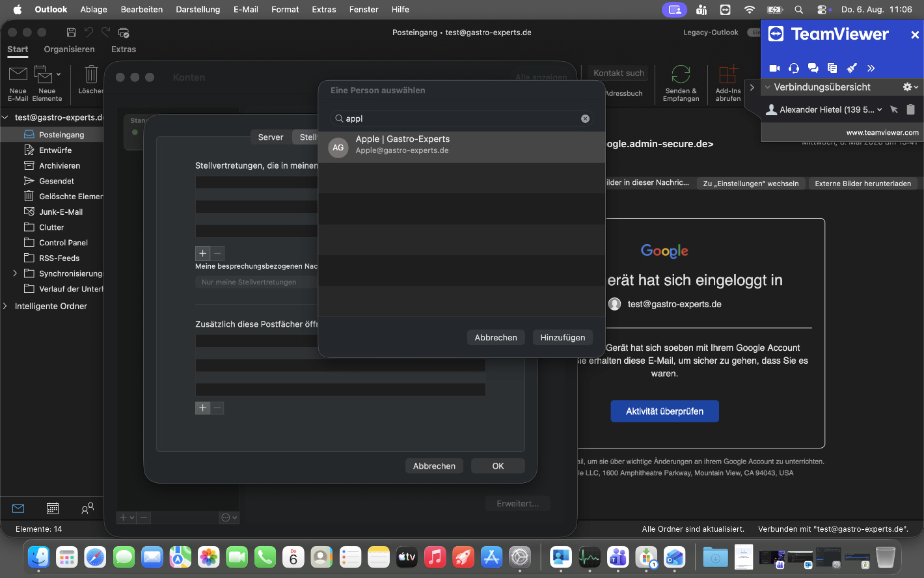Viewport: 924px width, 578px height.
Task: Click the screen sharing indicator in menu bar
Action: click(x=674, y=10)
